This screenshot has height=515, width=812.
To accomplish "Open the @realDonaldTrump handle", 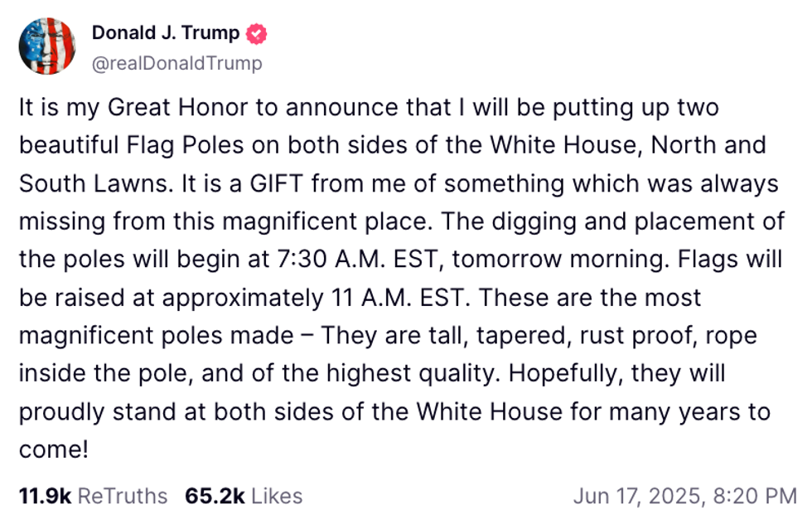I will click(176, 62).
